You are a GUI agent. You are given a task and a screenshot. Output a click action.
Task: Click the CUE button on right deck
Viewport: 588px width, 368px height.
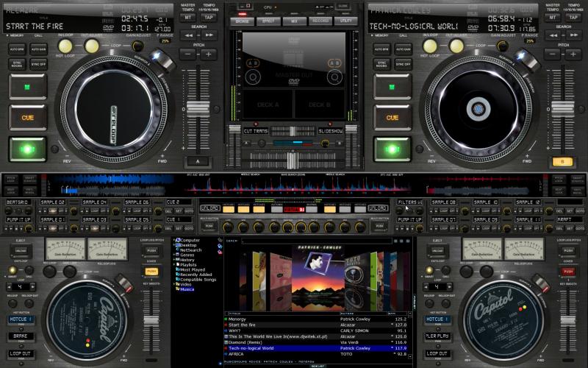[x=393, y=116]
